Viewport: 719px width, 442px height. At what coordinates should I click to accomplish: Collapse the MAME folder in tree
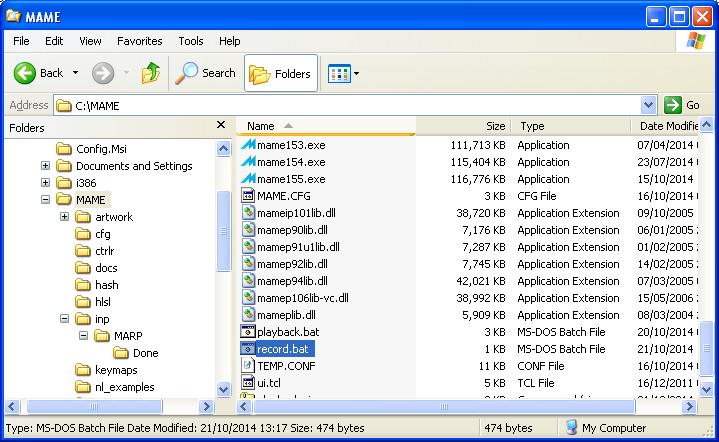[46, 200]
